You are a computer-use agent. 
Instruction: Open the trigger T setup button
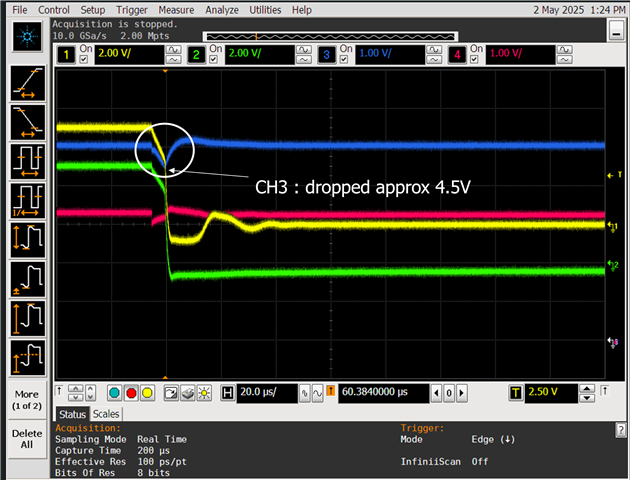pyautogui.click(x=515, y=393)
